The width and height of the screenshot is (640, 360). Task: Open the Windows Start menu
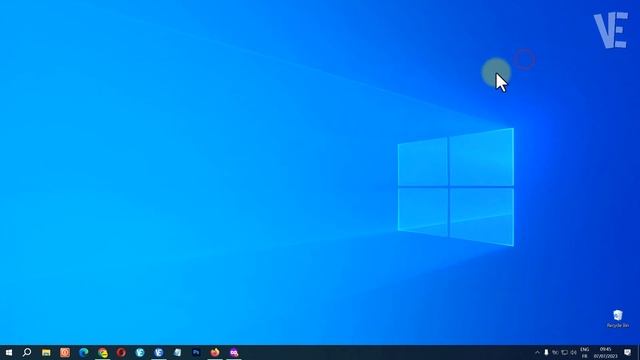9,352
